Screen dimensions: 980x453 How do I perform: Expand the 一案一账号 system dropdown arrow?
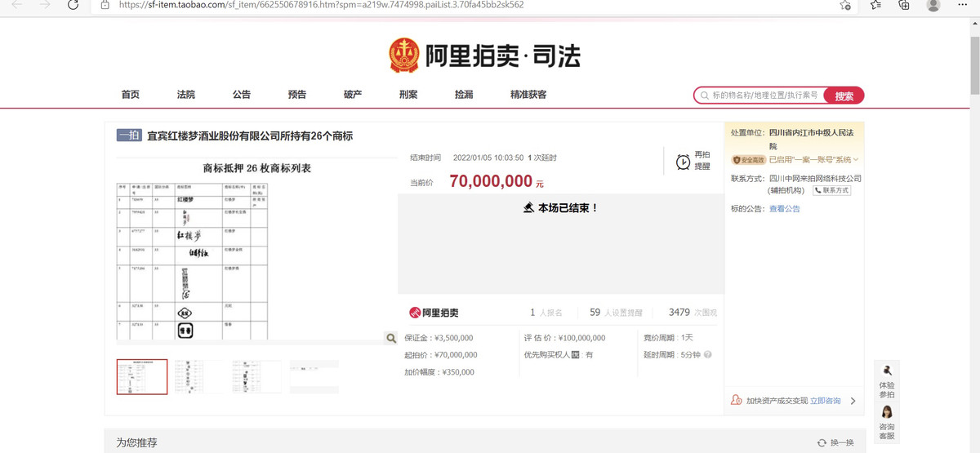[855, 160]
